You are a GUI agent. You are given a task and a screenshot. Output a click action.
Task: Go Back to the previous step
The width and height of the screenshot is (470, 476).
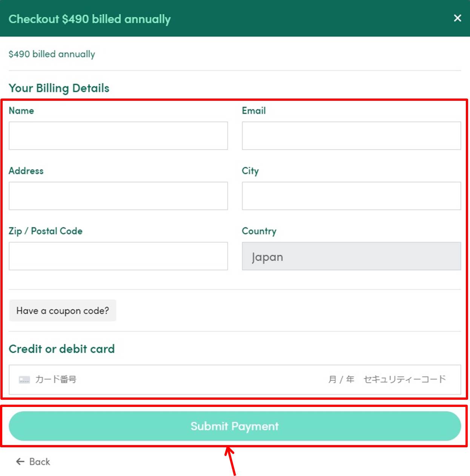(x=33, y=461)
